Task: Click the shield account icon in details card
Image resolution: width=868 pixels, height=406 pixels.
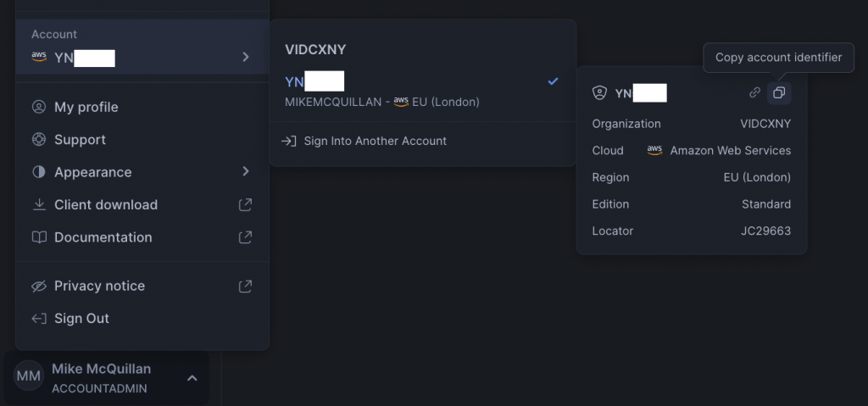Action: 600,92
